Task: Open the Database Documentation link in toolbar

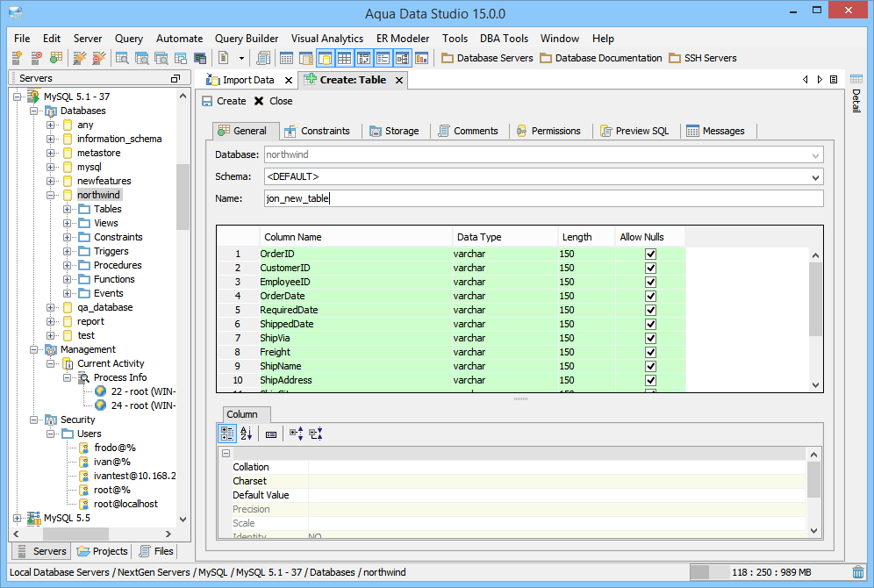Action: coord(601,58)
